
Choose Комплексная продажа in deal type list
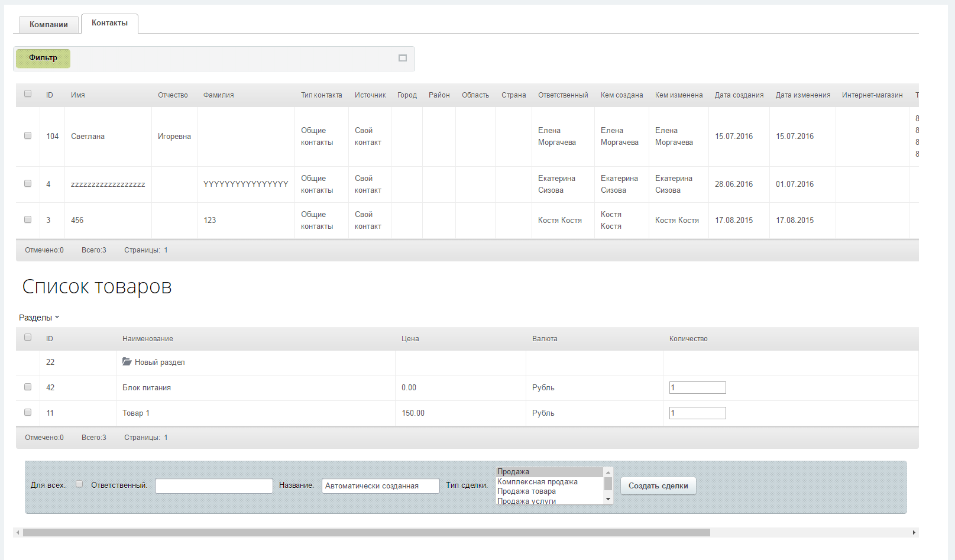[x=537, y=482]
